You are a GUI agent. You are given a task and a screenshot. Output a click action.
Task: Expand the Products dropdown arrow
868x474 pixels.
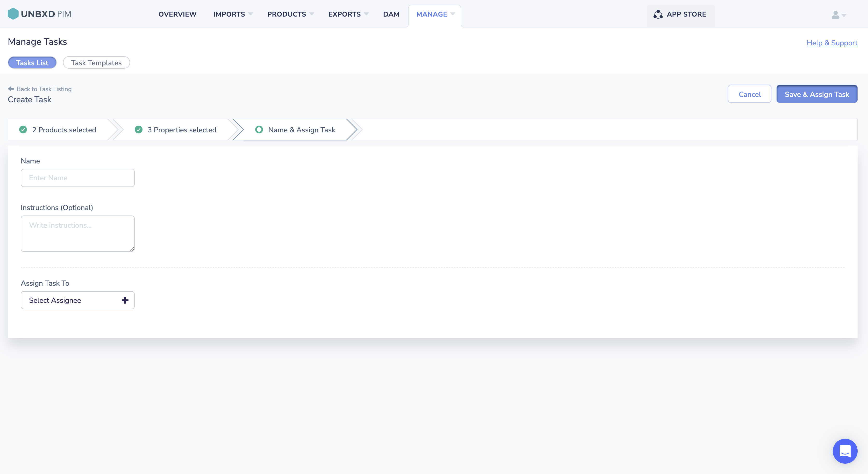[x=312, y=14]
